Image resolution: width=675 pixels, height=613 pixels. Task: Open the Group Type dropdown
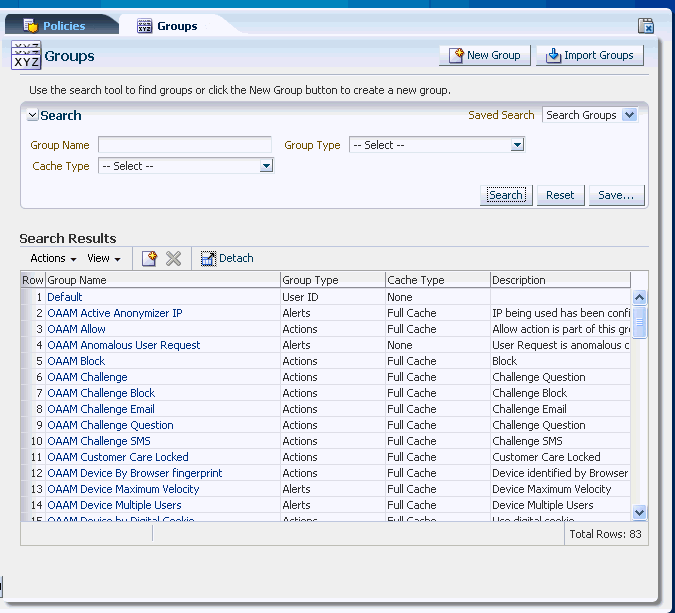517,145
